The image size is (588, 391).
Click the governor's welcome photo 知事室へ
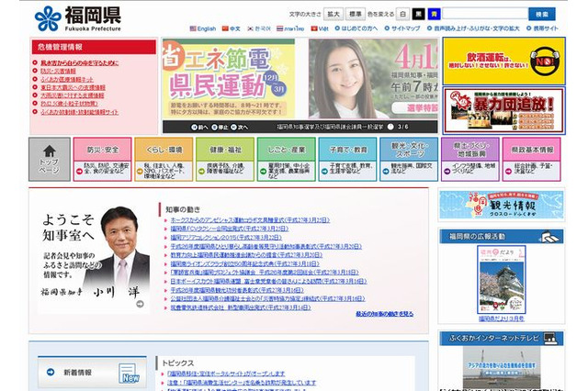(94, 259)
